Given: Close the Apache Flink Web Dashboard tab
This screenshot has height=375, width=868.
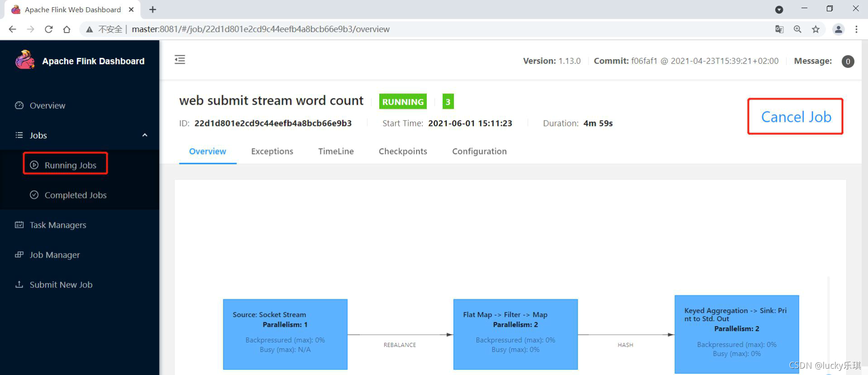Looking at the screenshot, I should [x=131, y=9].
